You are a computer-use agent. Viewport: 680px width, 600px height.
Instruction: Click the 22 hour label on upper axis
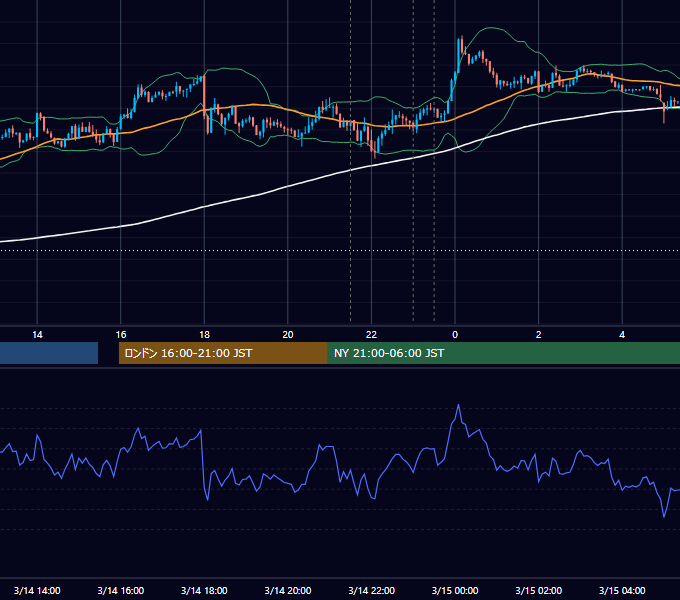click(371, 335)
